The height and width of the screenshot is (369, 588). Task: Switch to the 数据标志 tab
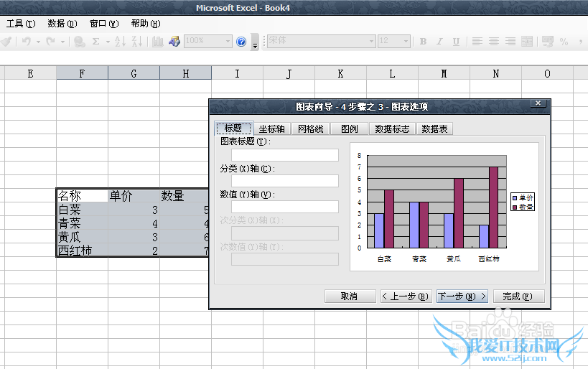(392, 129)
